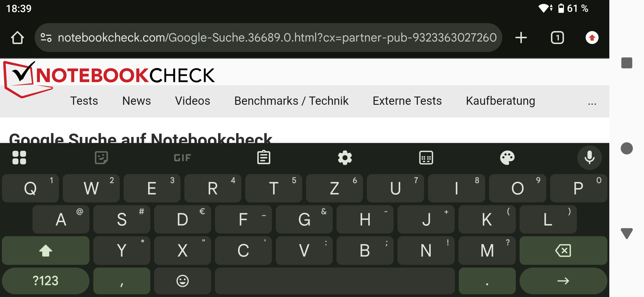Viewport: 644px width, 297px height.
Task: Open the keyboard apps grid menu
Action: click(x=19, y=158)
